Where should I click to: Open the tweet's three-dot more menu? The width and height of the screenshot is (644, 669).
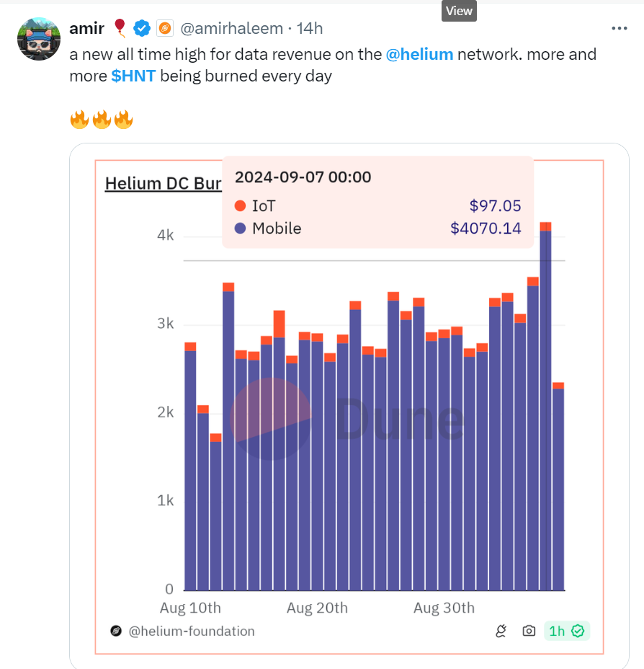pos(619,28)
